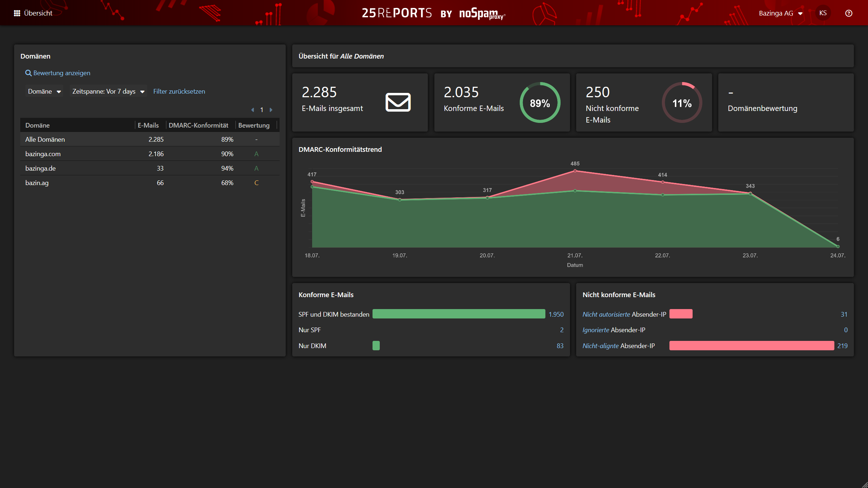Click the Filter zurücksetzen link

pos(179,91)
